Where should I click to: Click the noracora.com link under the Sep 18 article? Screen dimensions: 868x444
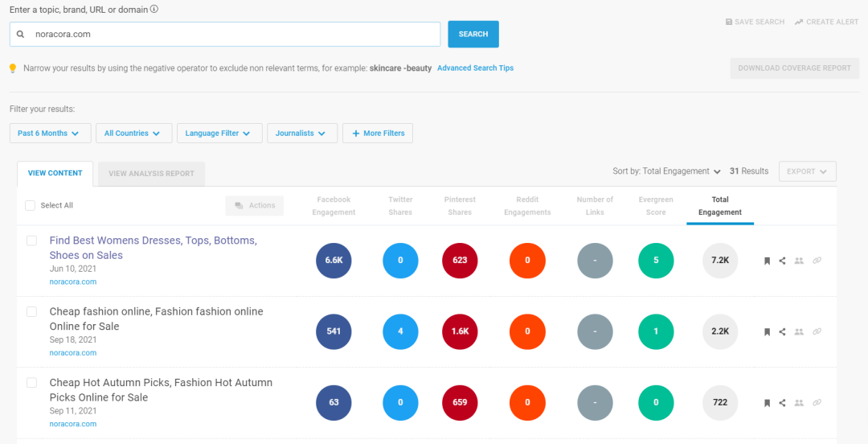coord(73,352)
